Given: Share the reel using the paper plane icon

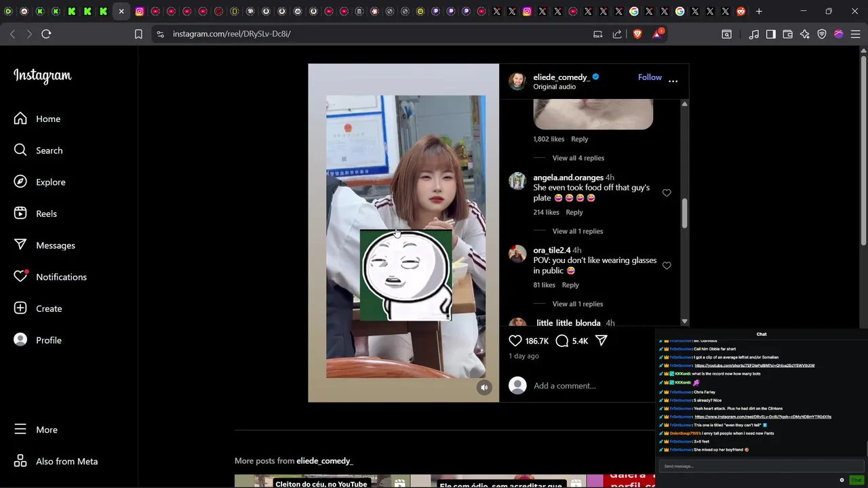Looking at the screenshot, I should click(601, 341).
